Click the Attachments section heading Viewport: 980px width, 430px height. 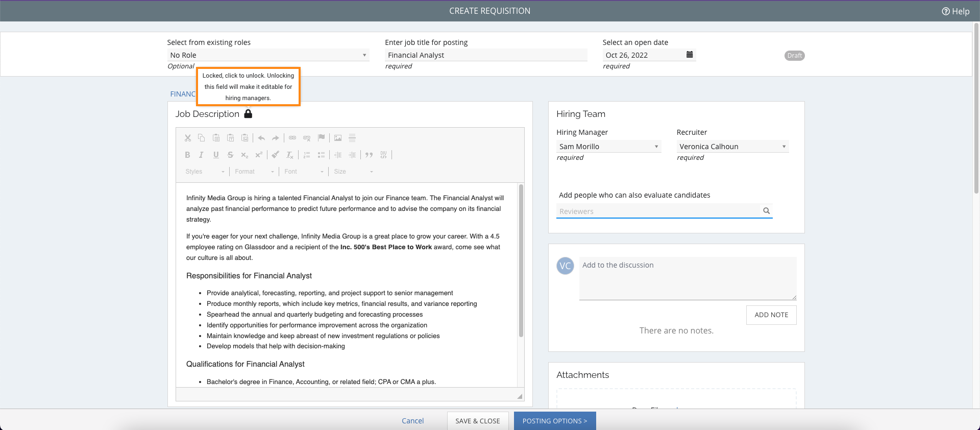(583, 375)
